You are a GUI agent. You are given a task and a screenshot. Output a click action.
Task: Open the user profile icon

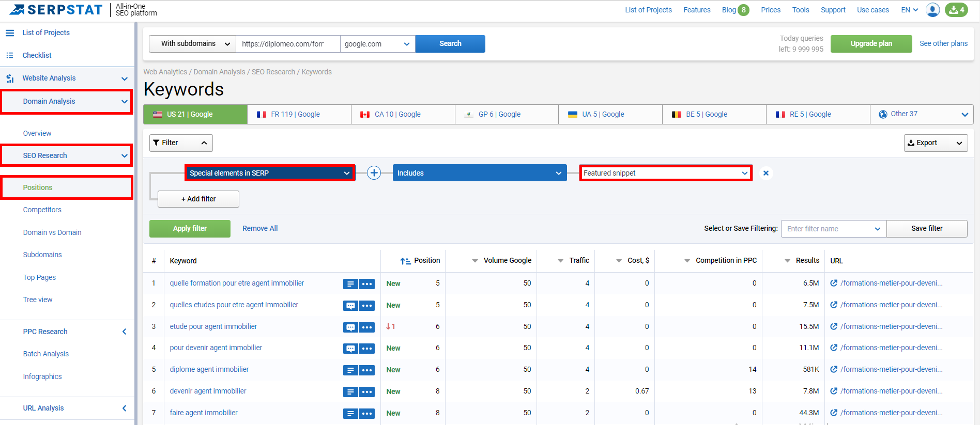(x=932, y=10)
